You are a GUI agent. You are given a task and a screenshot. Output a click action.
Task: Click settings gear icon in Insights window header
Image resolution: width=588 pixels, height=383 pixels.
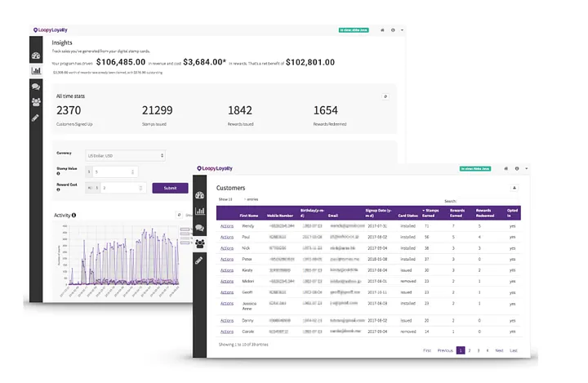[393, 30]
